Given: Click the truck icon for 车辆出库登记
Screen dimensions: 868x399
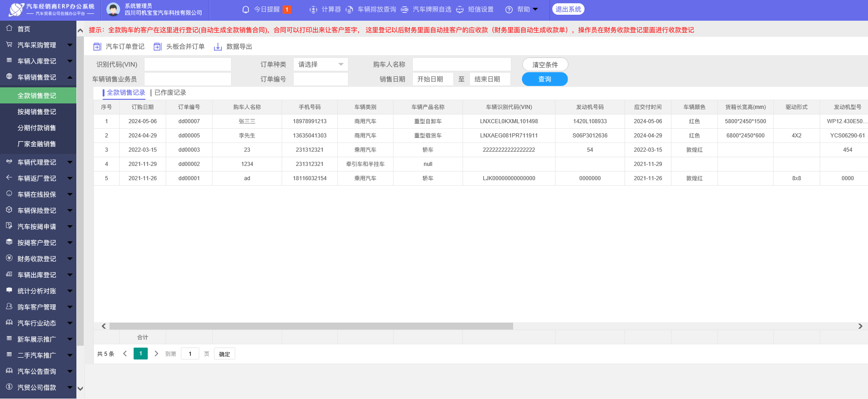Looking at the screenshot, I should coord(9,274).
